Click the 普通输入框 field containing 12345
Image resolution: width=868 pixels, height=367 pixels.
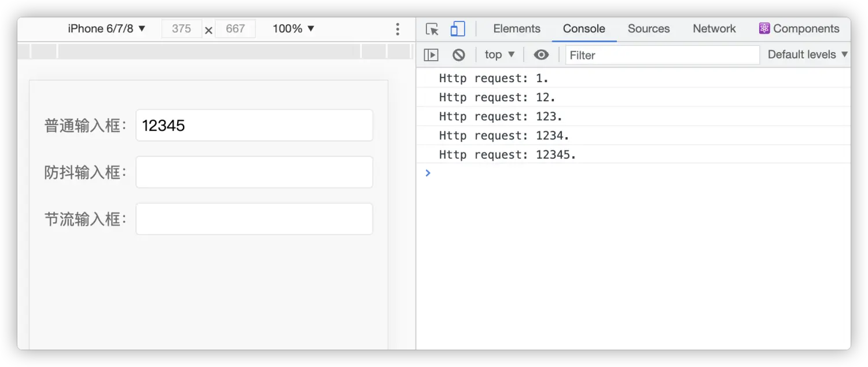(254, 126)
